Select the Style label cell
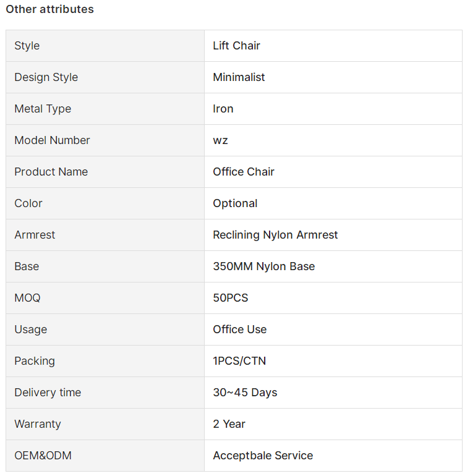470x476 pixels. coord(105,46)
